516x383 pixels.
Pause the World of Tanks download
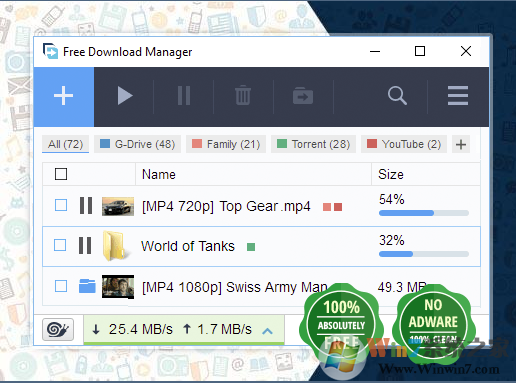(85, 245)
